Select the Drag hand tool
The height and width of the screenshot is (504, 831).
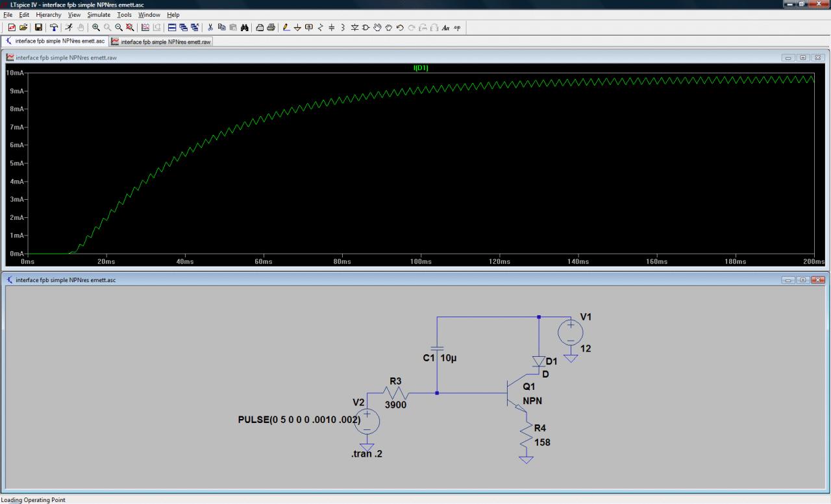(x=389, y=27)
